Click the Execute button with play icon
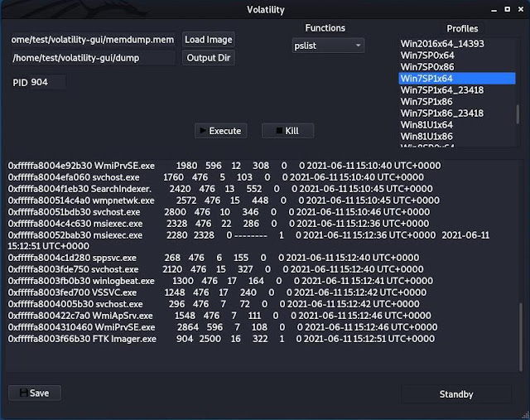530x420 pixels. pos(220,131)
